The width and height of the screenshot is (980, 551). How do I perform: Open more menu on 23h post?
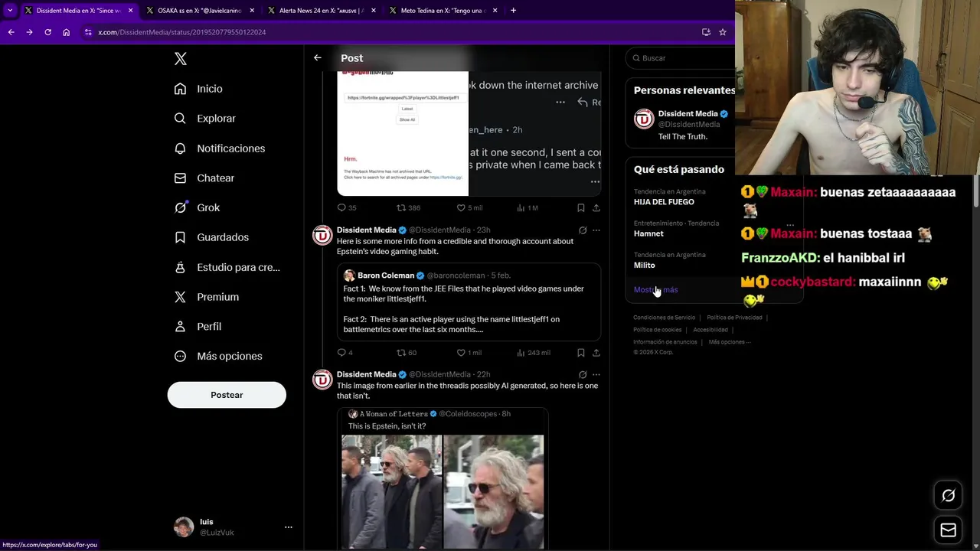click(596, 230)
